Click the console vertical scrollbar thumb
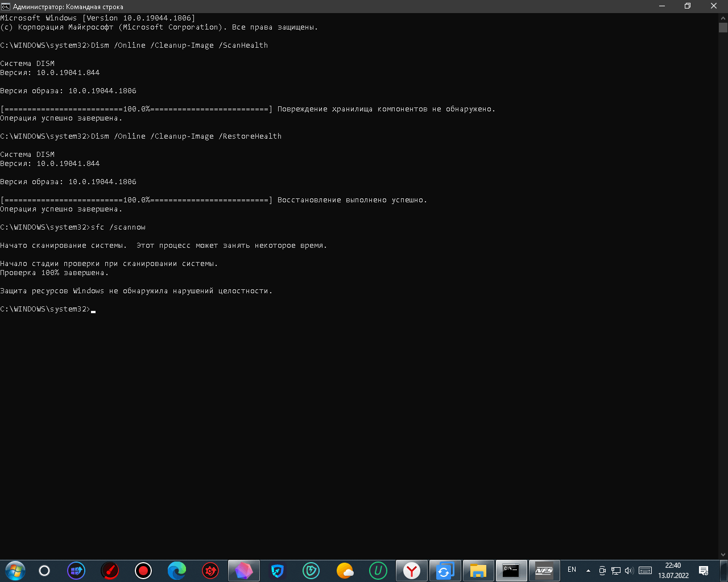Image resolution: width=728 pixels, height=582 pixels. point(723,27)
